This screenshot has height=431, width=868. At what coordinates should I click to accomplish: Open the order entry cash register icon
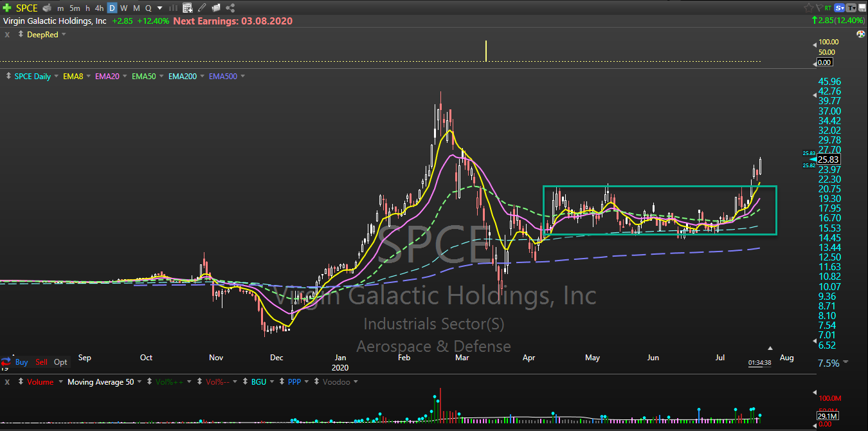point(47,8)
